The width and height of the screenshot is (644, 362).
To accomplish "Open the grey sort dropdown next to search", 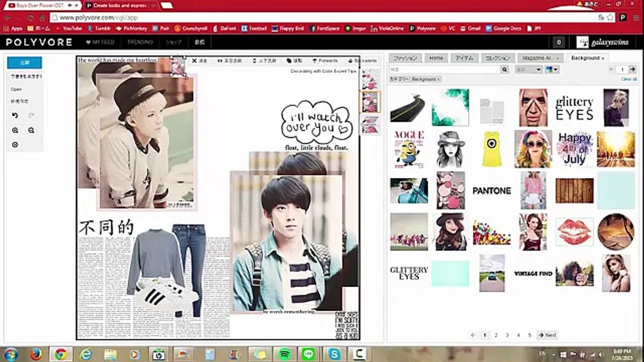I will [528, 70].
